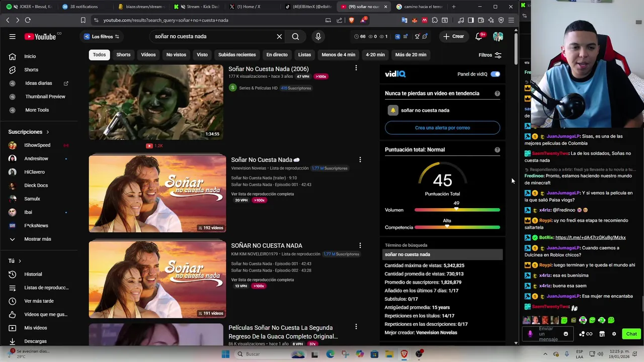Open Historial in the sidebar

[33, 274]
